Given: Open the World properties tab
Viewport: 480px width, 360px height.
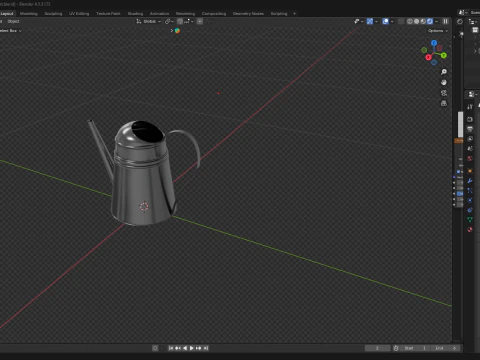Looking at the screenshot, I should [x=470, y=158].
